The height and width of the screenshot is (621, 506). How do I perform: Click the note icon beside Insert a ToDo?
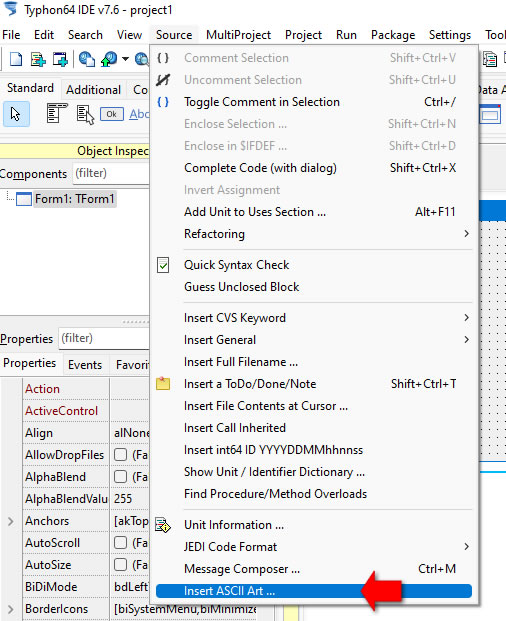coord(163,383)
